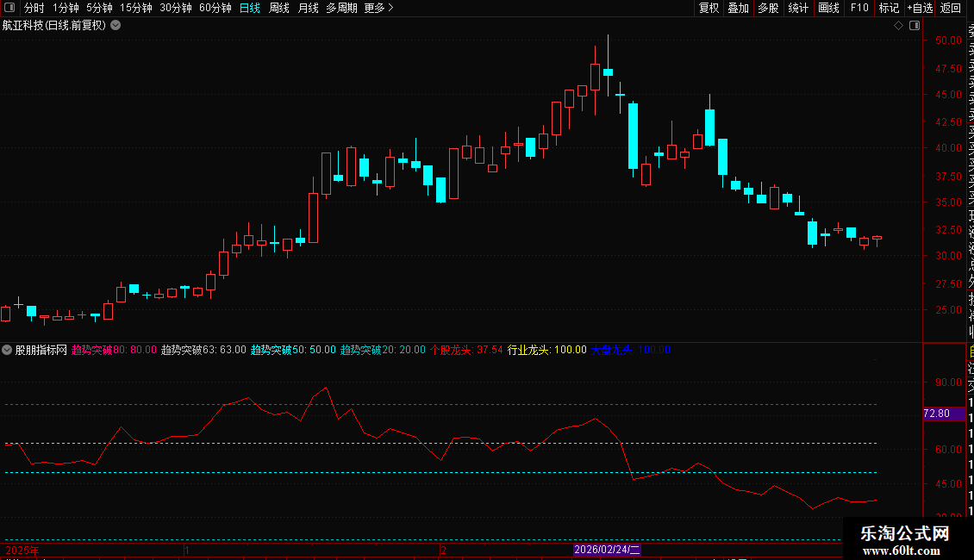Click the 72.80 indicator value tag
The image size is (974, 560).
click(944, 414)
